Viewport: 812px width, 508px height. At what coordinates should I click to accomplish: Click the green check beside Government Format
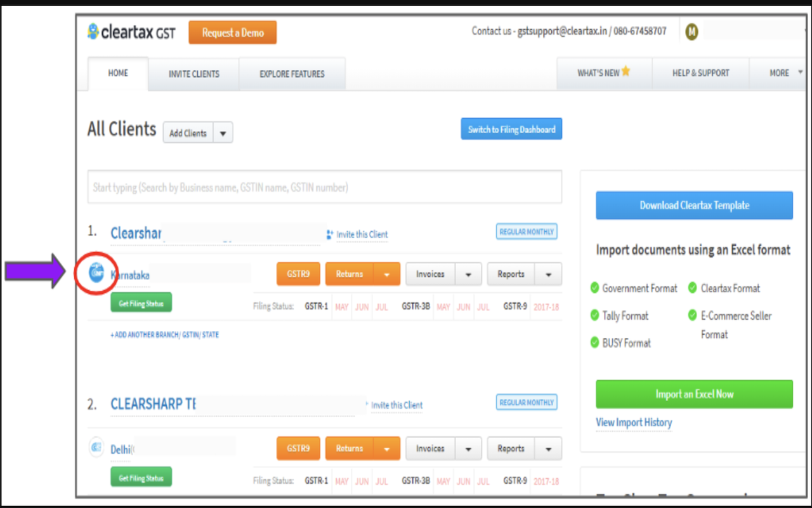tap(595, 288)
